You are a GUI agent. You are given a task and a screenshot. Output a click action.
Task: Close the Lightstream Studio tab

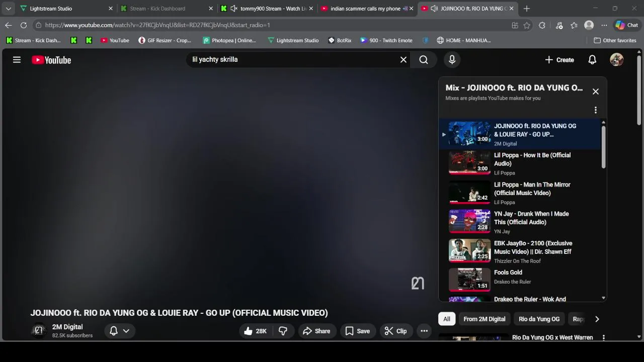(x=111, y=9)
